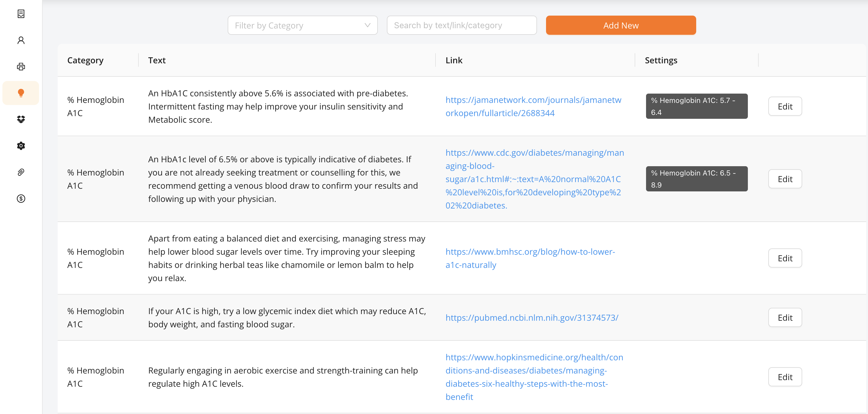Open the dollar billing icon in sidebar
This screenshot has width=868, height=414.
tap(21, 199)
